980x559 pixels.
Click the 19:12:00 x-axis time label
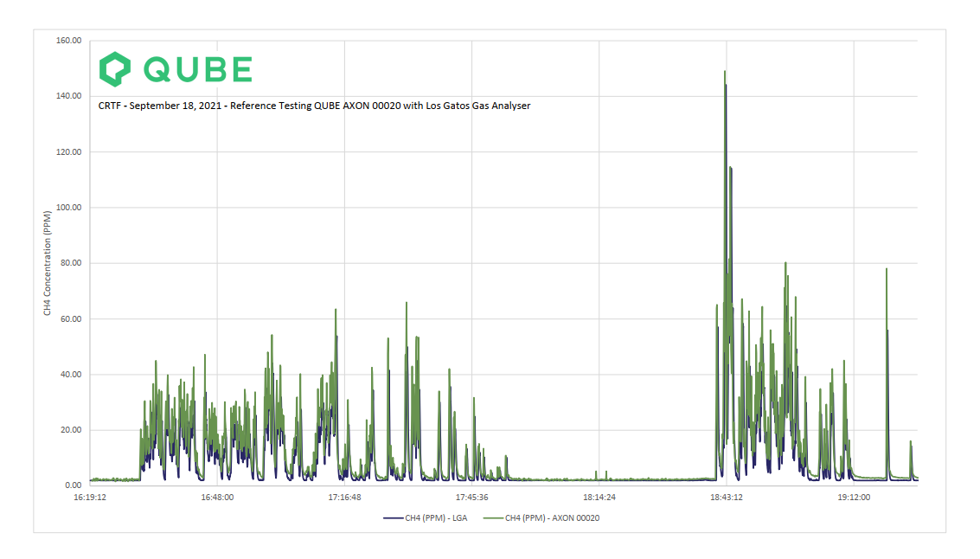pyautogui.click(x=854, y=498)
